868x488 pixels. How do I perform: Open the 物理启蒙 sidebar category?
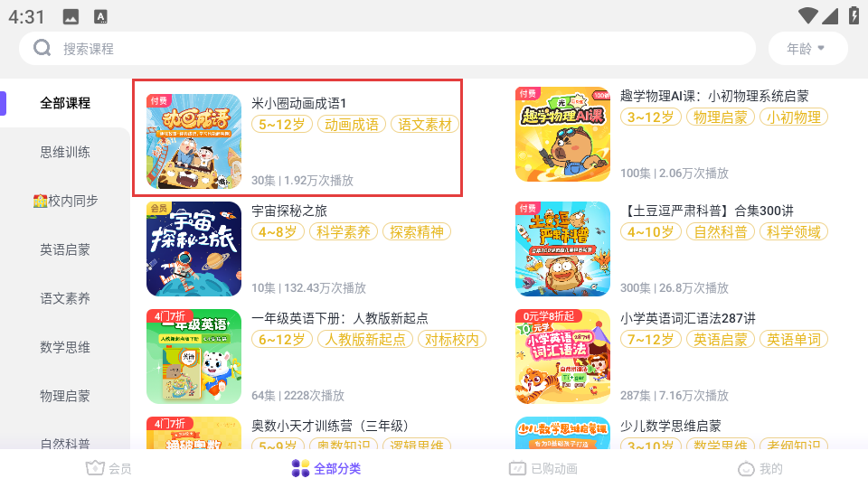coord(65,396)
